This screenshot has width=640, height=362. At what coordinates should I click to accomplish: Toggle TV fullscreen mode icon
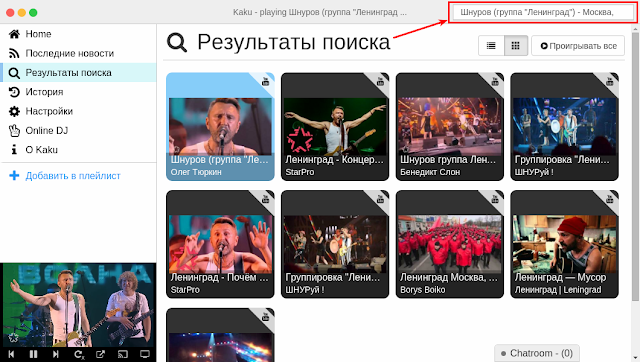click(x=145, y=354)
